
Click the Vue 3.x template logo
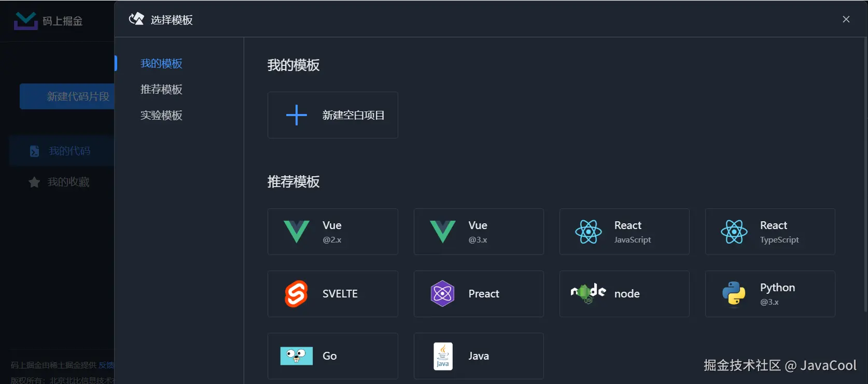coord(442,232)
